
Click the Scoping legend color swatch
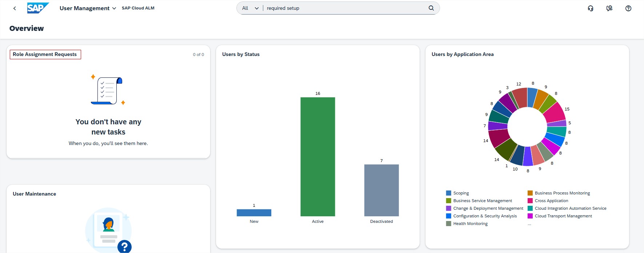point(449,193)
